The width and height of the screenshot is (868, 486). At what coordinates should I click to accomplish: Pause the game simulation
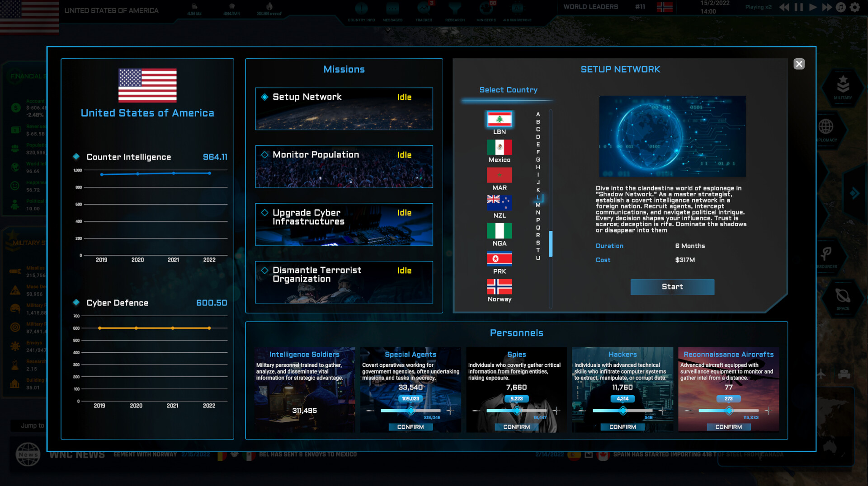click(799, 7)
